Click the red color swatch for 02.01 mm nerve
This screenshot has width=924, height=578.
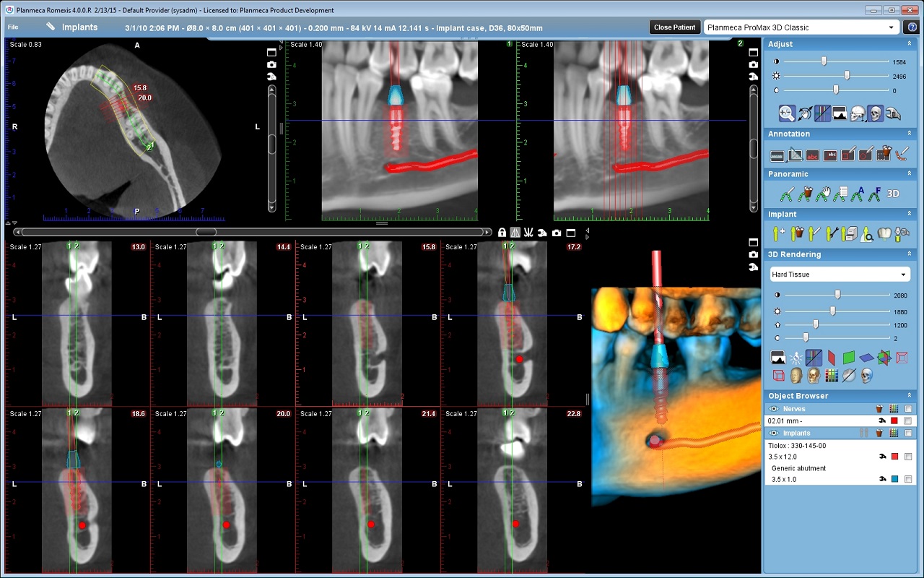pos(894,420)
